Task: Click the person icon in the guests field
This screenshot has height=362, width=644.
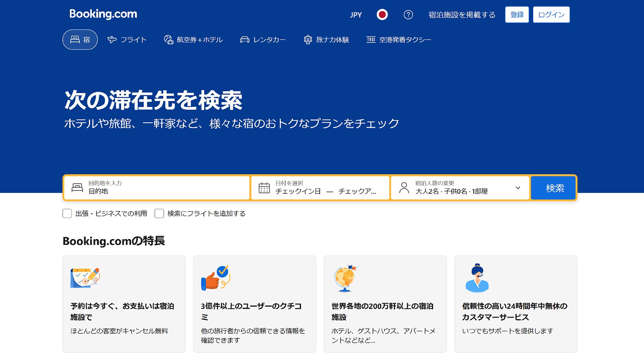Action: (404, 188)
